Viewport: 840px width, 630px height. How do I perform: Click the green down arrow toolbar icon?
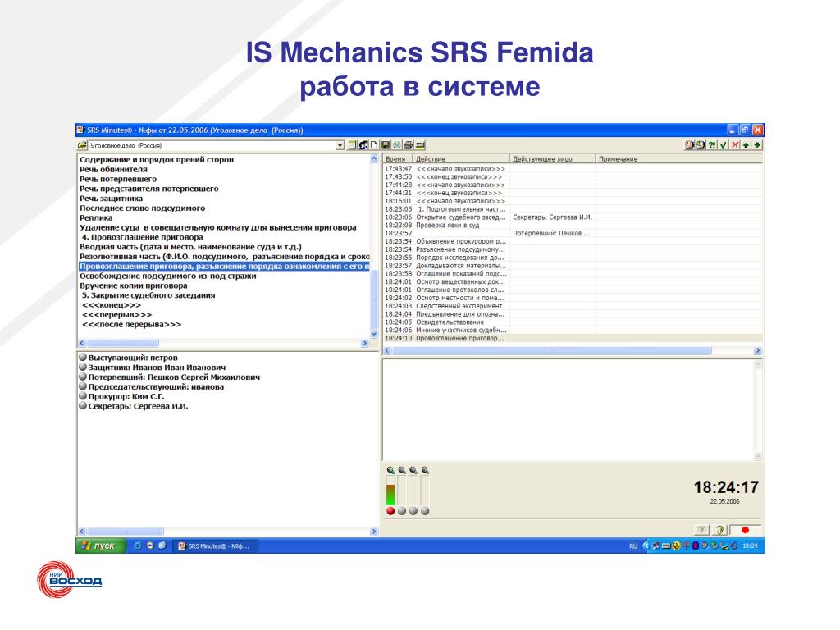(757, 145)
